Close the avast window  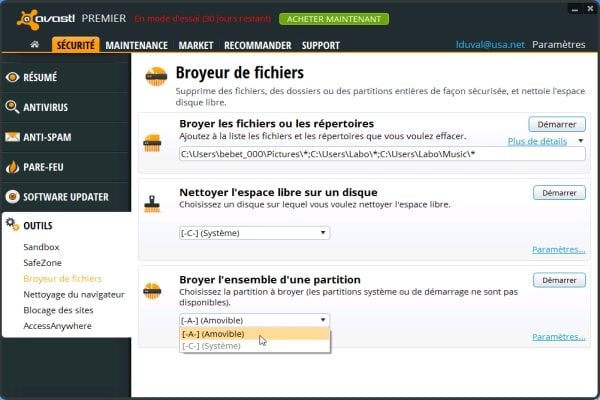(x=590, y=8)
